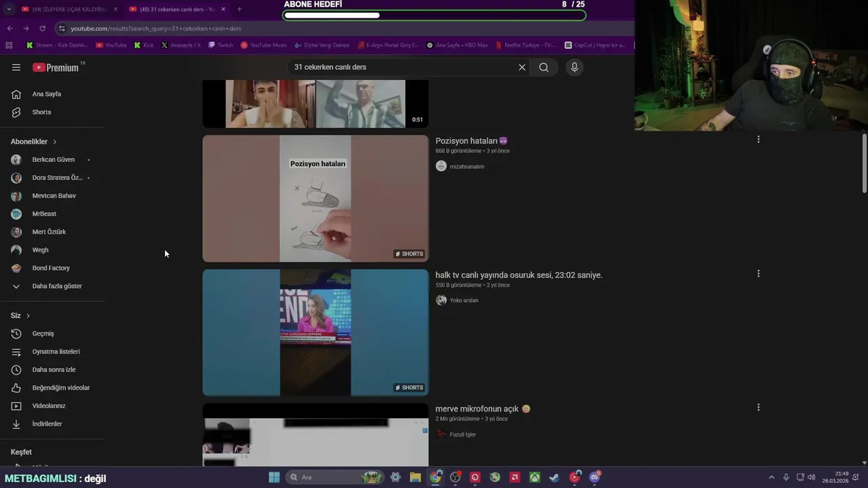The width and height of the screenshot is (868, 488).
Task: Expand the Siz section chevron
Action: tap(28, 316)
